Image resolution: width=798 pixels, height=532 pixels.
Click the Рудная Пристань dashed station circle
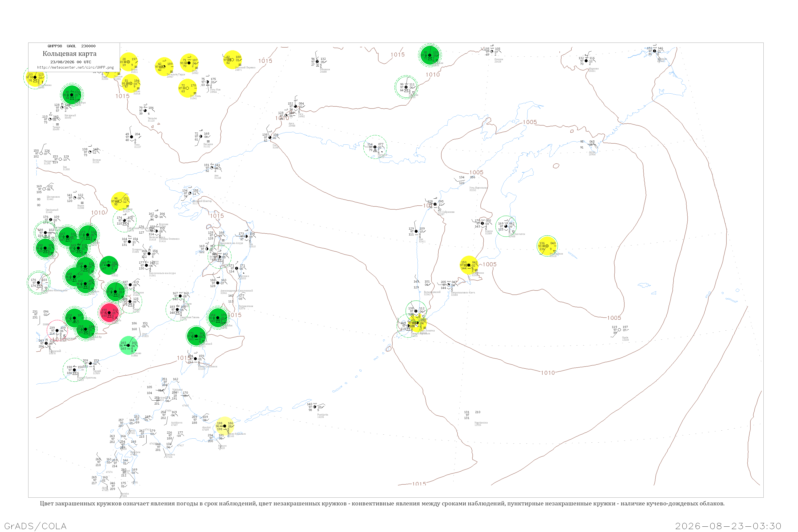(x=74, y=370)
